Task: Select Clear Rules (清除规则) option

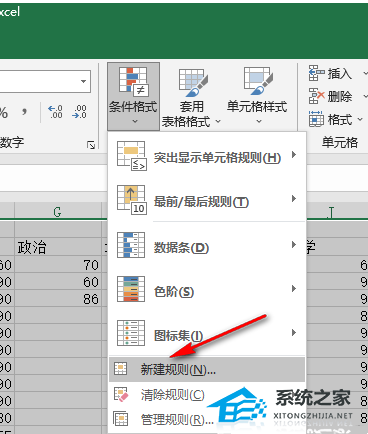Action: coord(207,395)
